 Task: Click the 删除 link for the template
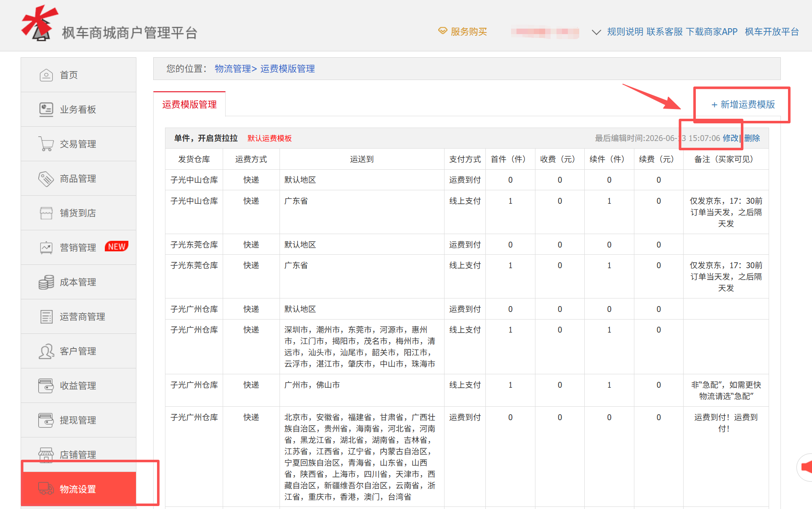coord(752,138)
